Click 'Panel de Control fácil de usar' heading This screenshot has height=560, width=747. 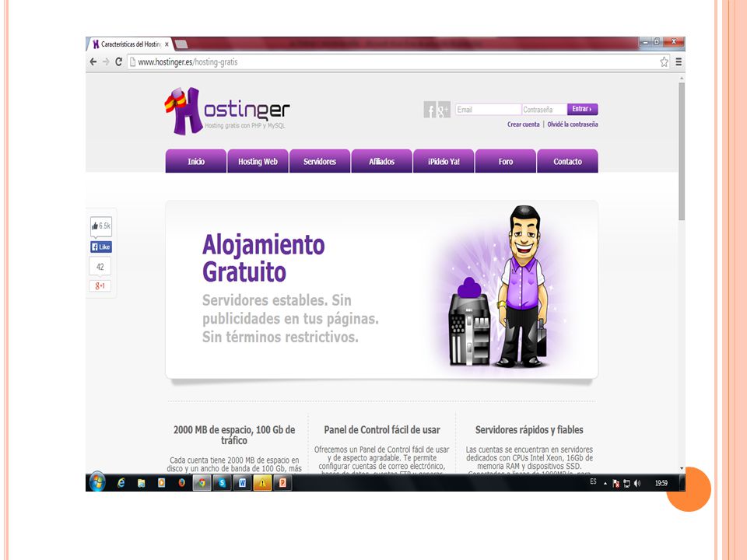tap(381, 429)
